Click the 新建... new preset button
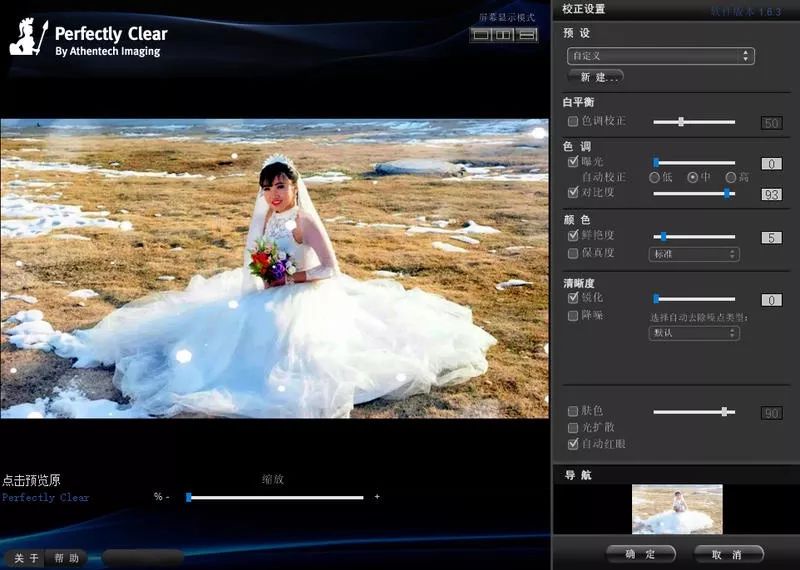Image resolution: width=800 pixels, height=570 pixels. (x=595, y=77)
